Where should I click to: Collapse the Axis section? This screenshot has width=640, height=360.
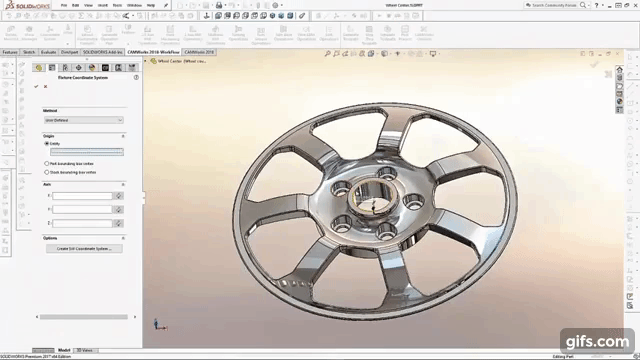coord(123,184)
